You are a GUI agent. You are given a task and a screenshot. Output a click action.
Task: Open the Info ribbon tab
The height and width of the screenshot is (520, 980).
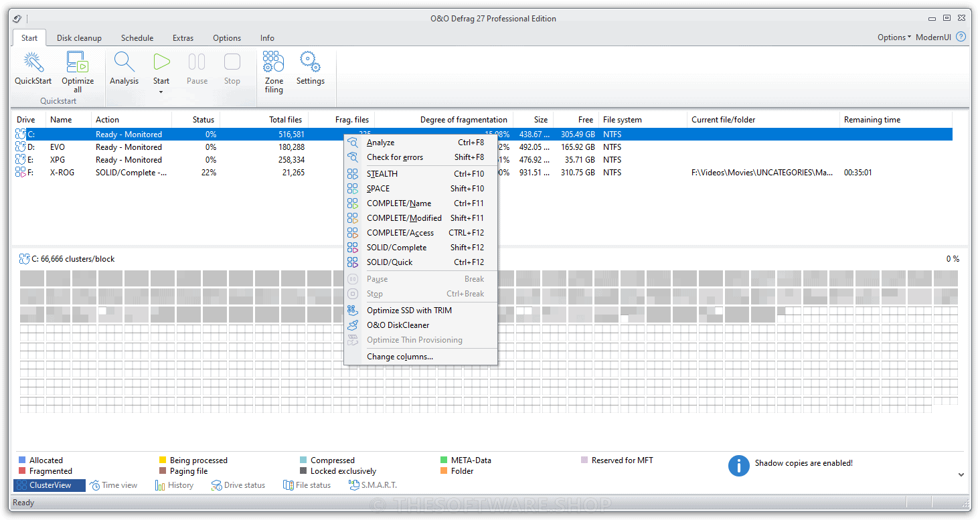[267, 38]
